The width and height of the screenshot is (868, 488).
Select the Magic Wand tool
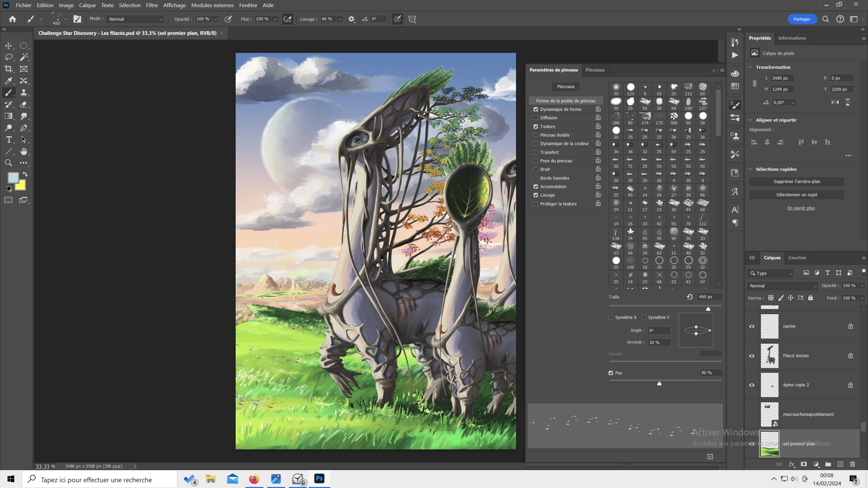click(x=23, y=57)
